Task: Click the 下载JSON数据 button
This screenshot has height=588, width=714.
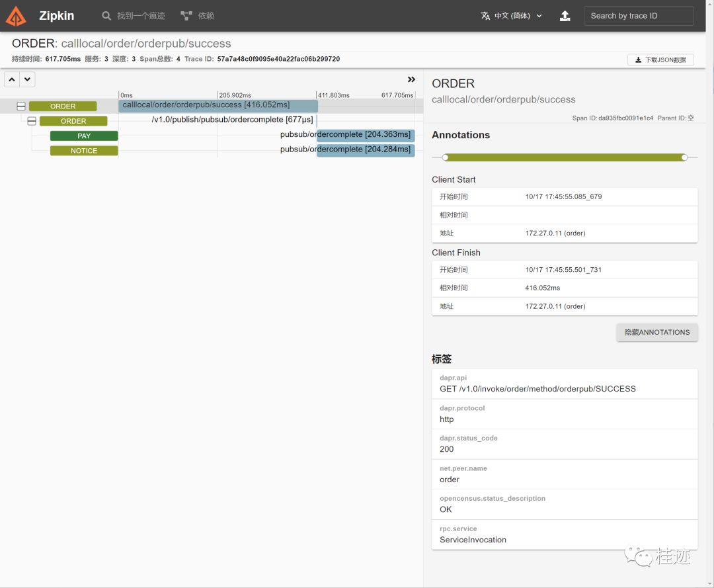Action: tap(660, 60)
